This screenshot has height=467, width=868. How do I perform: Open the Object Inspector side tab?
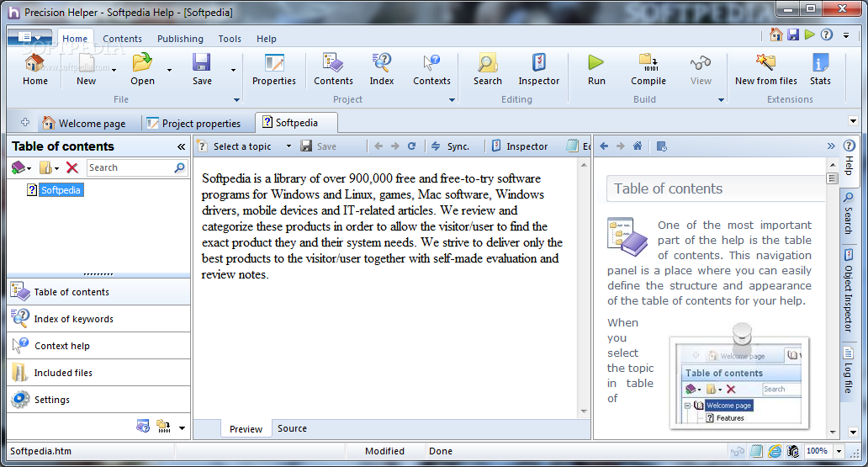tap(848, 291)
